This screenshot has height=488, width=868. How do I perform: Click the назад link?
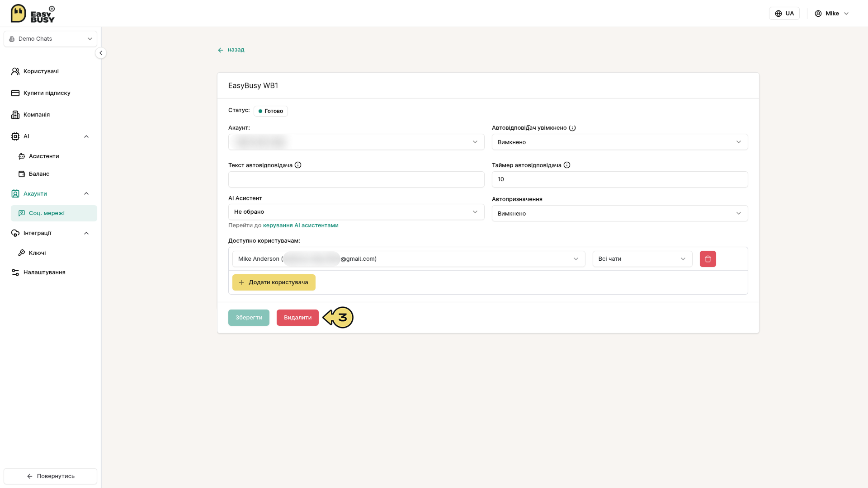(x=236, y=50)
